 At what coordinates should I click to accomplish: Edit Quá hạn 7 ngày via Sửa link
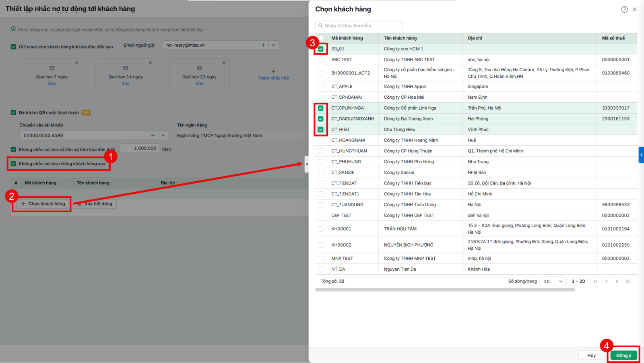point(52,84)
